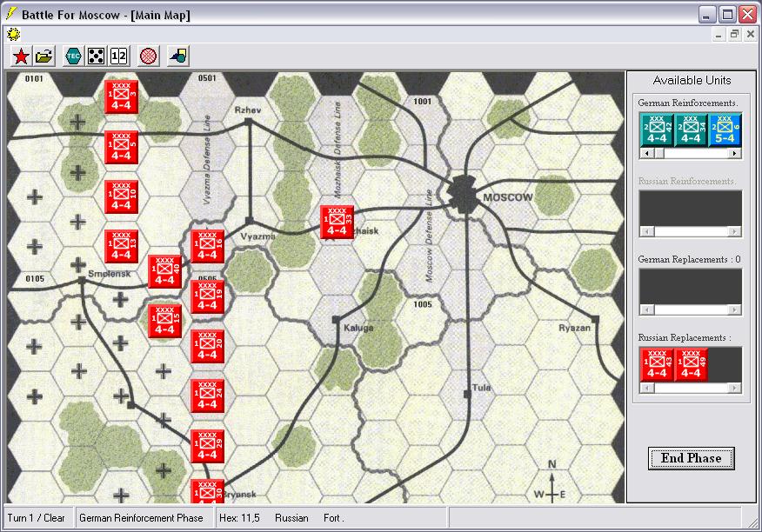
Task: Click the lightning bolt title bar icon
Action: pos(10,14)
